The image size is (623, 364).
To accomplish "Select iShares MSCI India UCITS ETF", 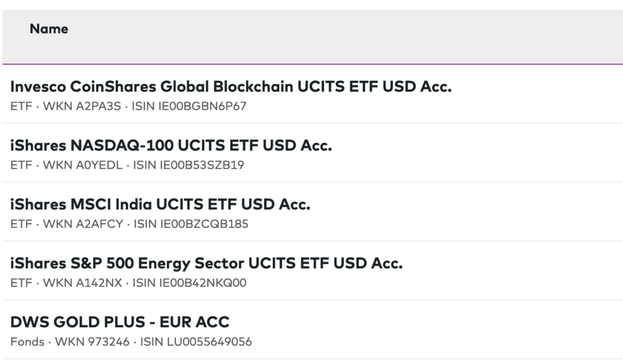I will tap(160, 205).
